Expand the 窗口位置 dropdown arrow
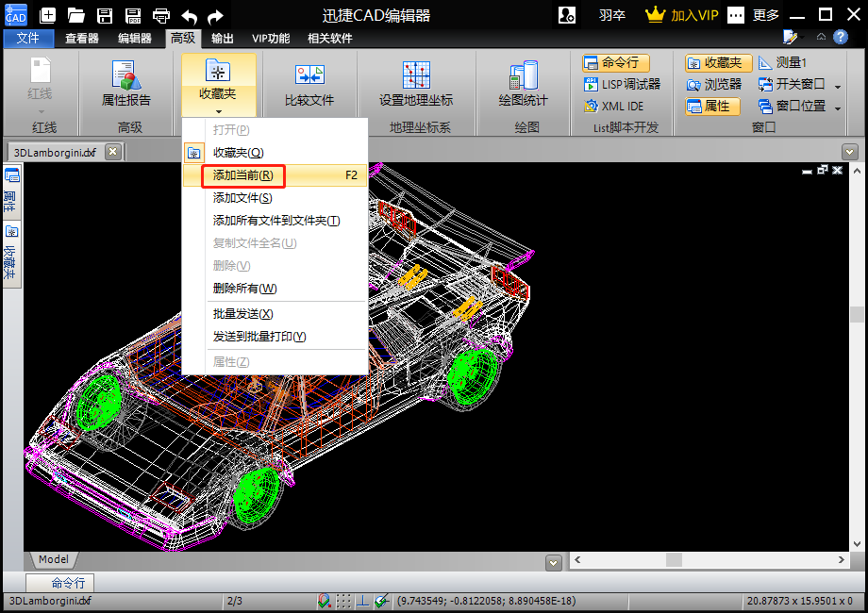This screenshot has height=613, width=868. (x=838, y=108)
